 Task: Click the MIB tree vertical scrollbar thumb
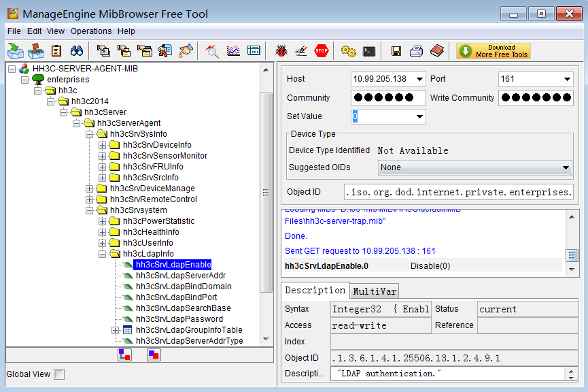[x=266, y=192]
